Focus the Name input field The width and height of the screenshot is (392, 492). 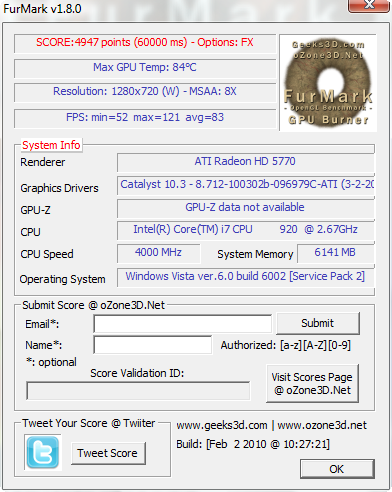(x=153, y=345)
